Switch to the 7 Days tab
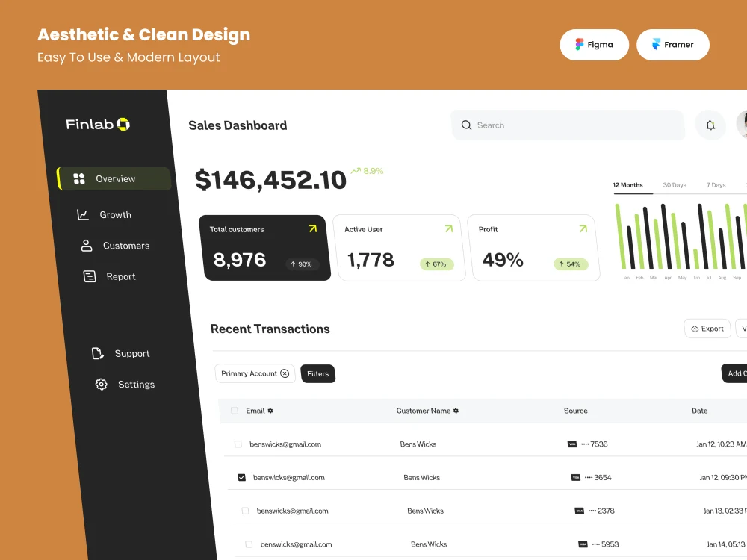This screenshot has width=747, height=560. coord(715,184)
